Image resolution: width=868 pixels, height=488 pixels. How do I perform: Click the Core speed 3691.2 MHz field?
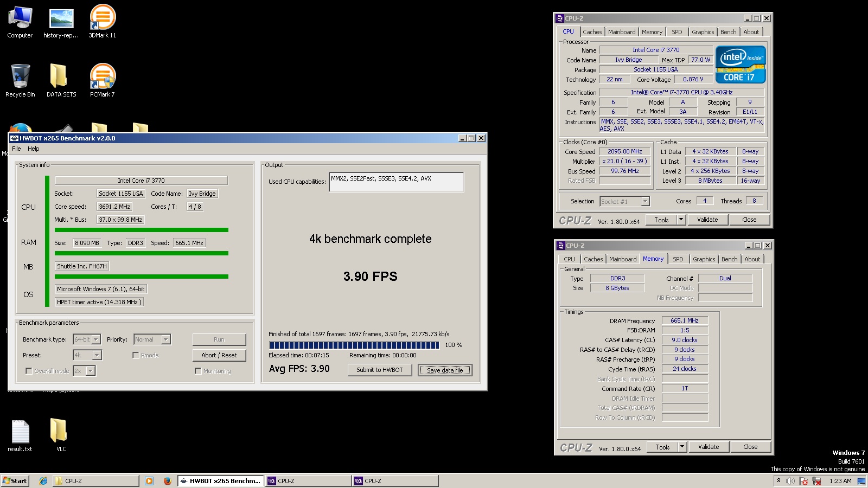point(114,207)
